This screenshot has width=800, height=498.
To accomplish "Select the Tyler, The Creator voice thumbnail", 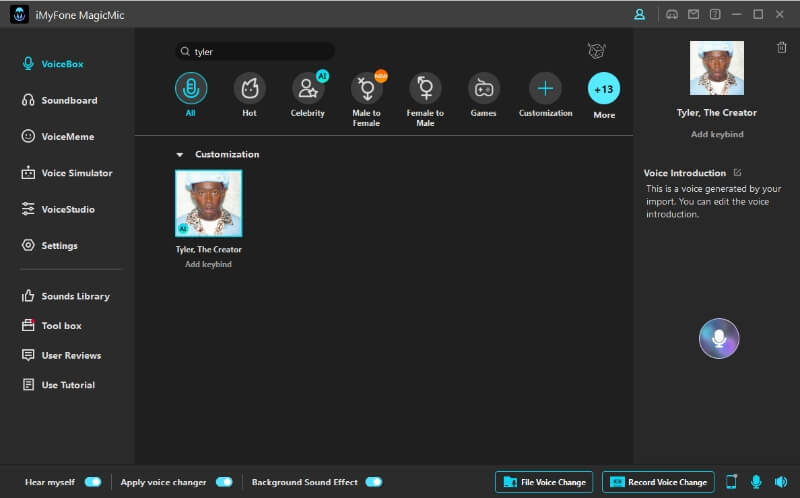I will click(209, 203).
